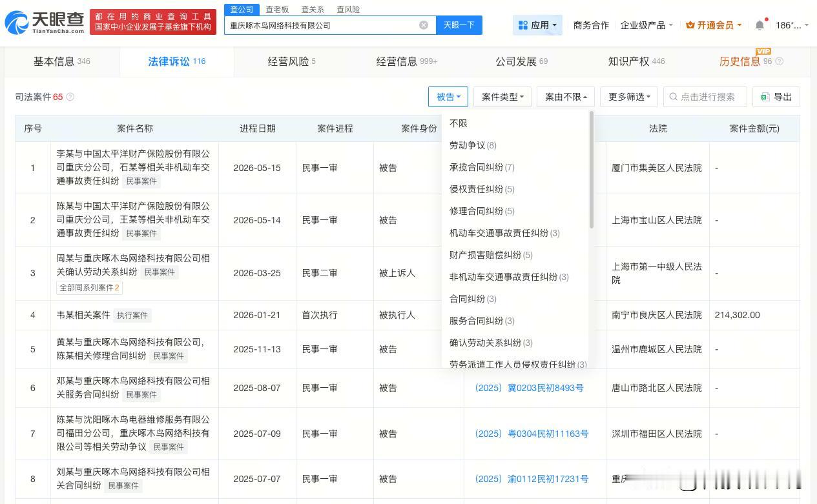Viewport: 817px width, 504px height.
Task: Switch to the 经营风险 tab
Action: 292,61
